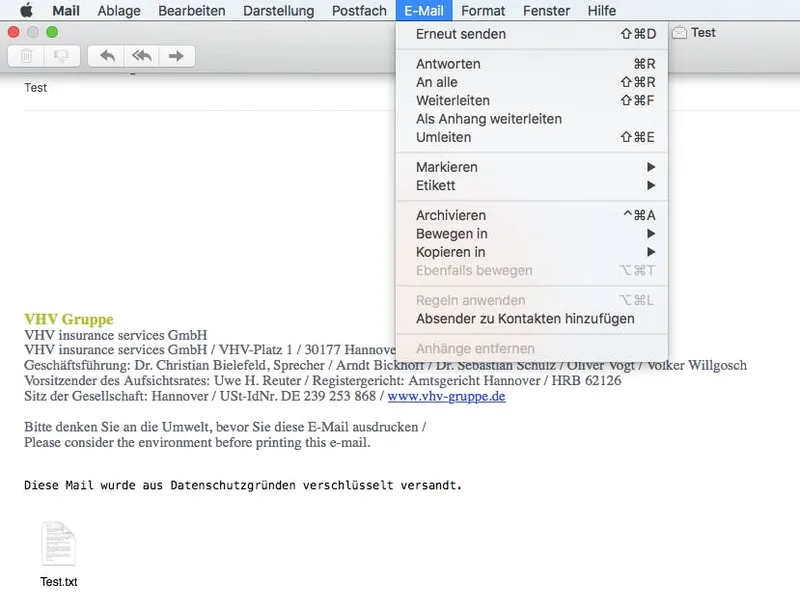
Task: Expand the Bewegen in submenu
Action: tap(532, 234)
